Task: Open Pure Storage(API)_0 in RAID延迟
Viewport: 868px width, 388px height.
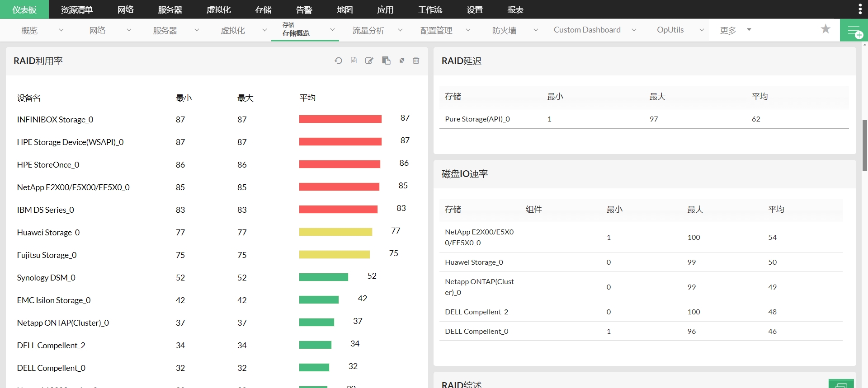Action: click(477, 119)
